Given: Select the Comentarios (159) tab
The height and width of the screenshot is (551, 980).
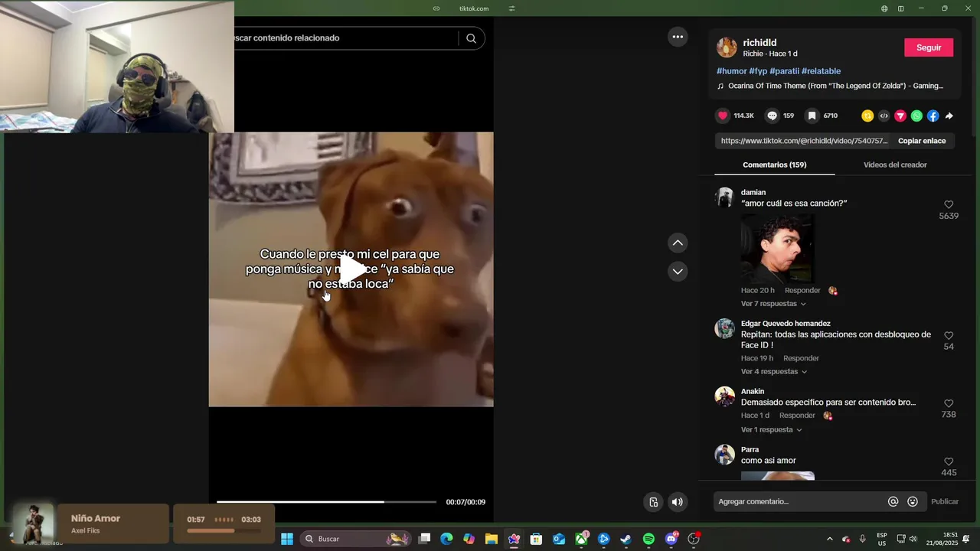Looking at the screenshot, I should coord(775,165).
